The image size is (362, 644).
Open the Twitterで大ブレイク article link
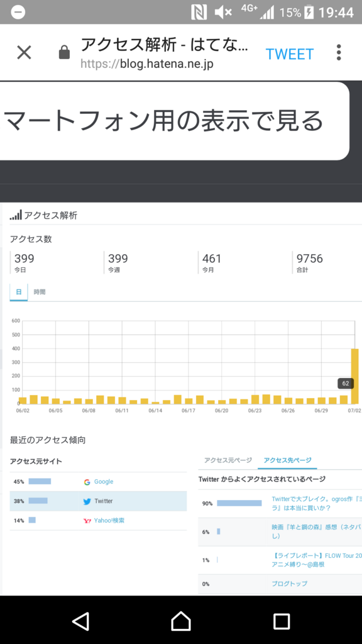click(317, 503)
